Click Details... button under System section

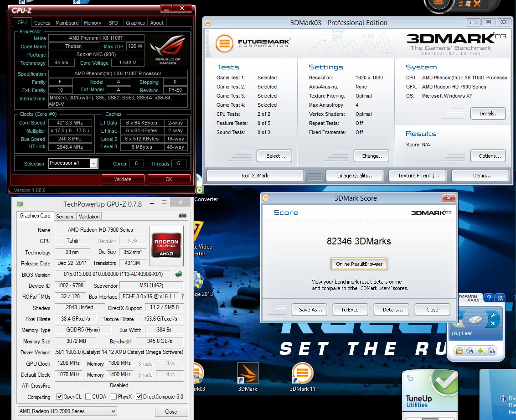(x=489, y=114)
